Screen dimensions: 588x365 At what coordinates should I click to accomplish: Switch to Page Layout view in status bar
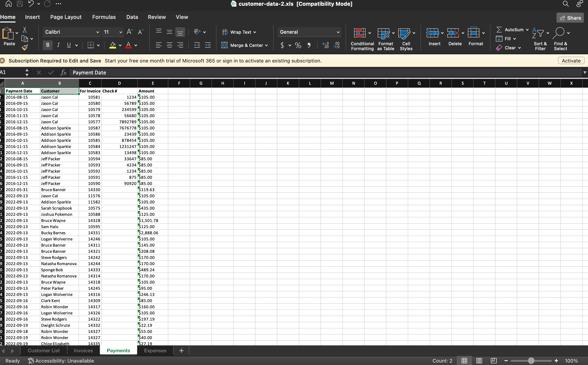[x=479, y=361]
